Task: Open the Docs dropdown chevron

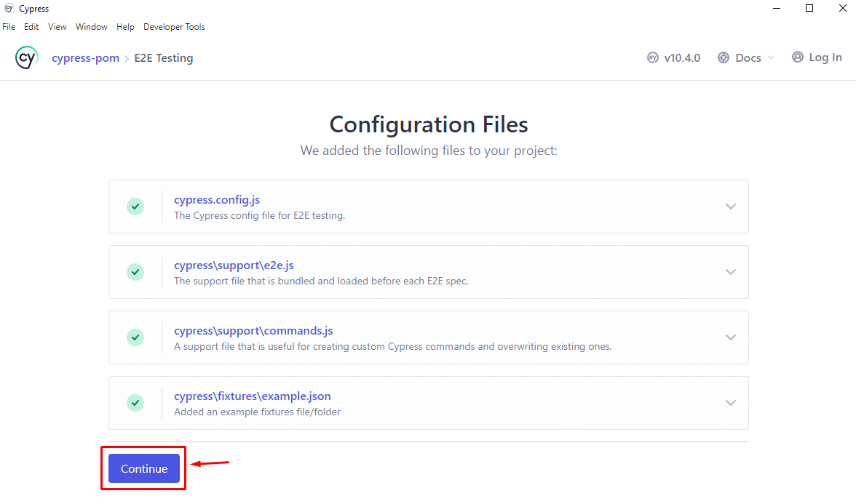Action: pos(771,58)
